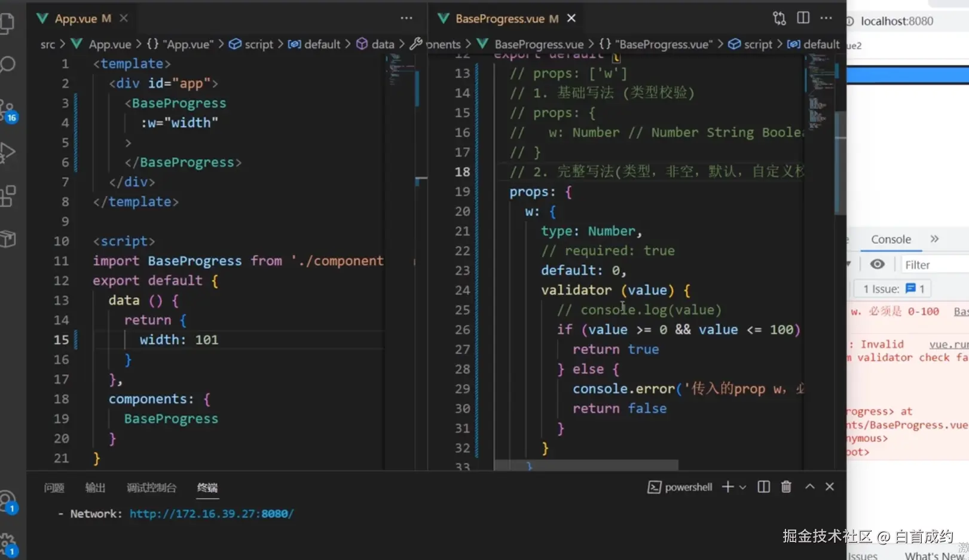Open the Run and Debug view
The width and height of the screenshot is (969, 560).
(x=7, y=153)
